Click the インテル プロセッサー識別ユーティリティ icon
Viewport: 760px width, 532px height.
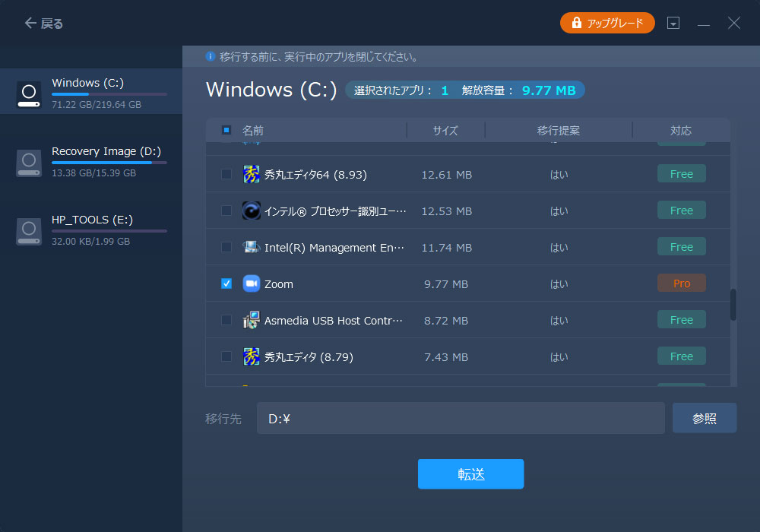pyautogui.click(x=252, y=211)
